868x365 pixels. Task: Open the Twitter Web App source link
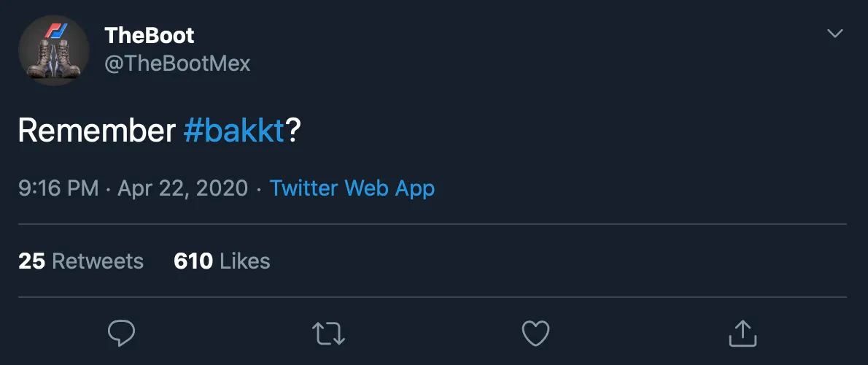(x=352, y=188)
